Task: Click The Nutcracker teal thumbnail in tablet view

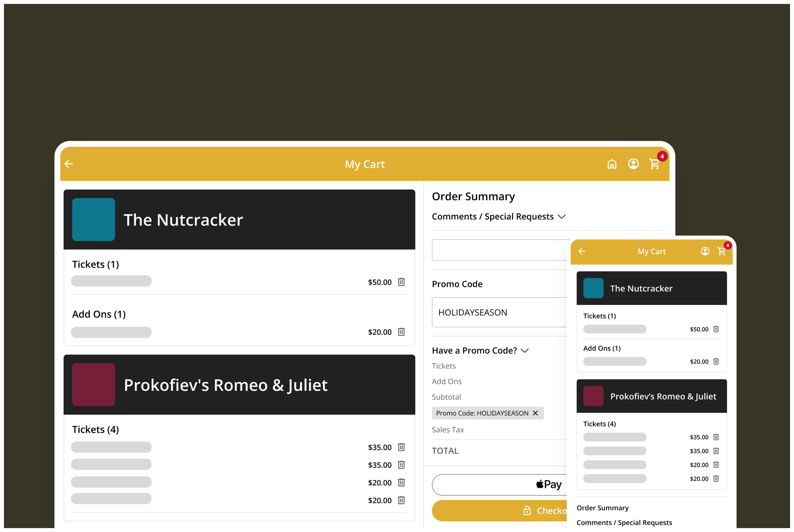Action: pyautogui.click(x=94, y=219)
